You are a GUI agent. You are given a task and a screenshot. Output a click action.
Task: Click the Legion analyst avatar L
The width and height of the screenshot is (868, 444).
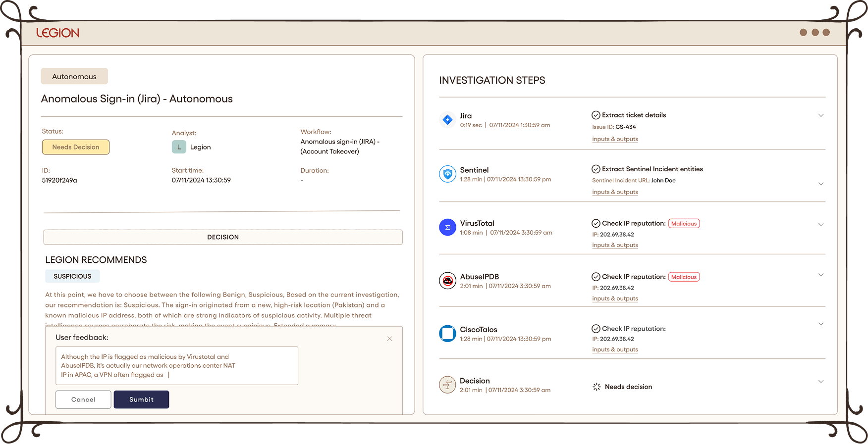(179, 147)
